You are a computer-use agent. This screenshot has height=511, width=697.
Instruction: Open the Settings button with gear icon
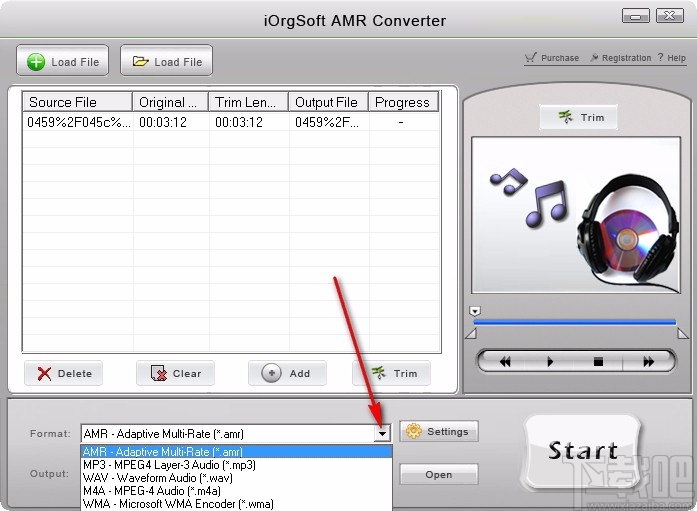pos(439,431)
